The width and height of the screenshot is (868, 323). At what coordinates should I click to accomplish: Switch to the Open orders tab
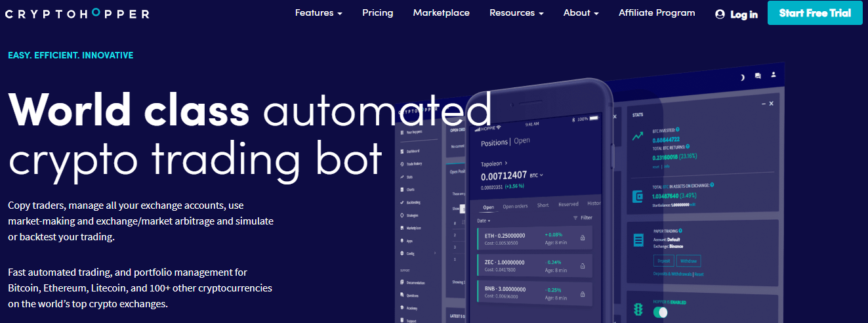point(515,205)
